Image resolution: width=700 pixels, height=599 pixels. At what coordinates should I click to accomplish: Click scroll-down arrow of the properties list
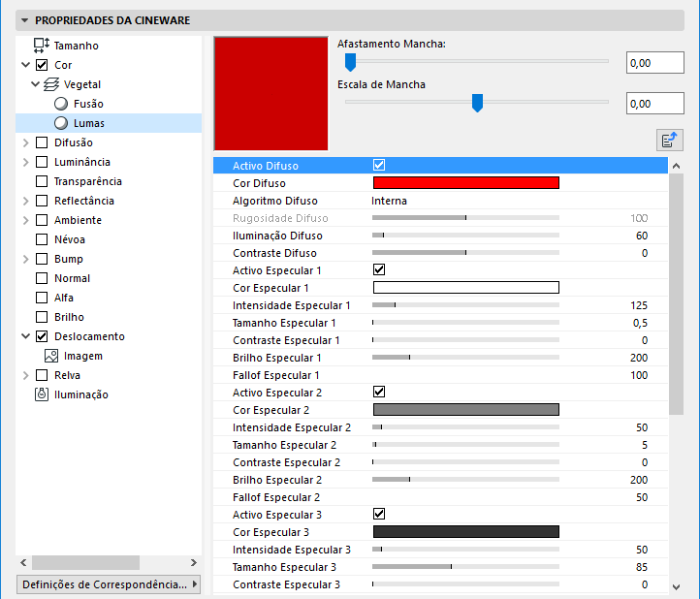[677, 587]
